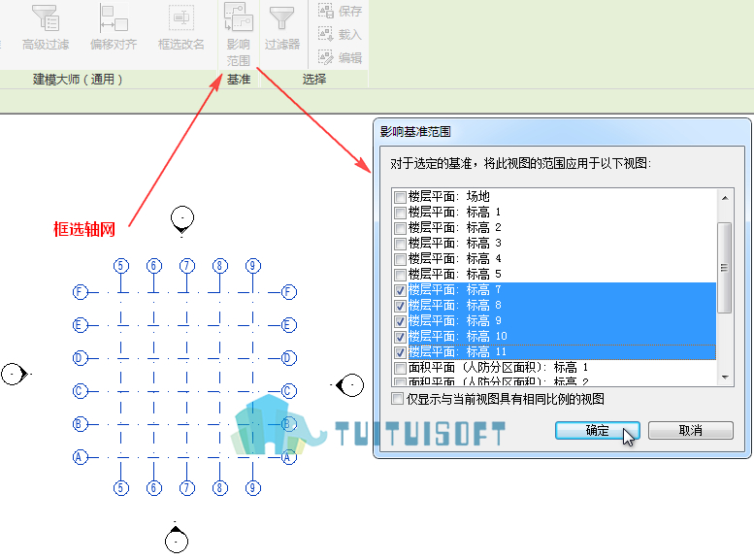
Task: Select the row text 楼层平面: 标高 3
Action: (x=455, y=243)
